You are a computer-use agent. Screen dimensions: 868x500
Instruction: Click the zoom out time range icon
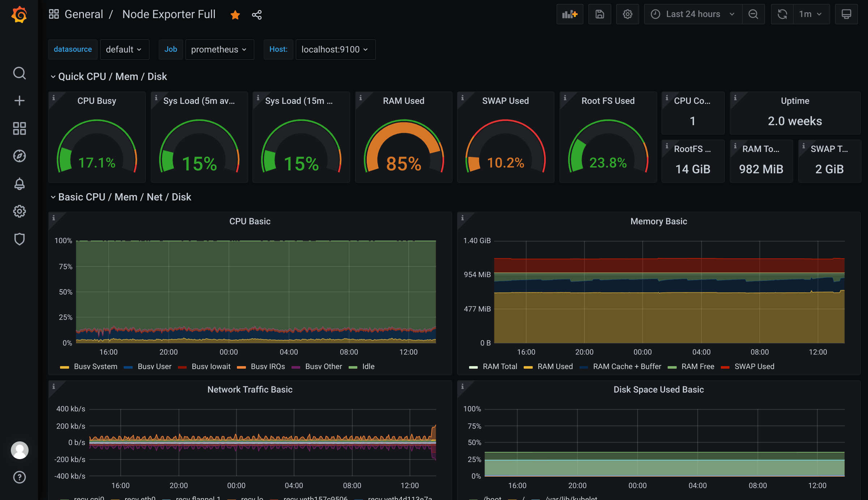point(753,14)
